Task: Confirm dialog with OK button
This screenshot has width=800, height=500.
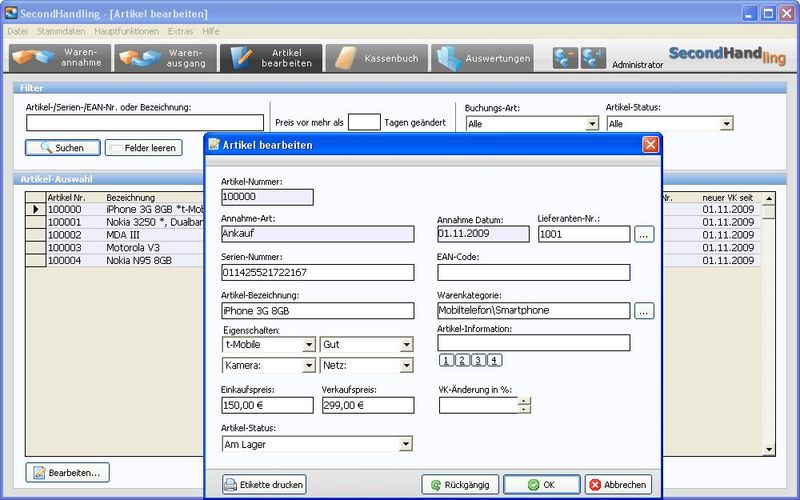Action: point(542,484)
